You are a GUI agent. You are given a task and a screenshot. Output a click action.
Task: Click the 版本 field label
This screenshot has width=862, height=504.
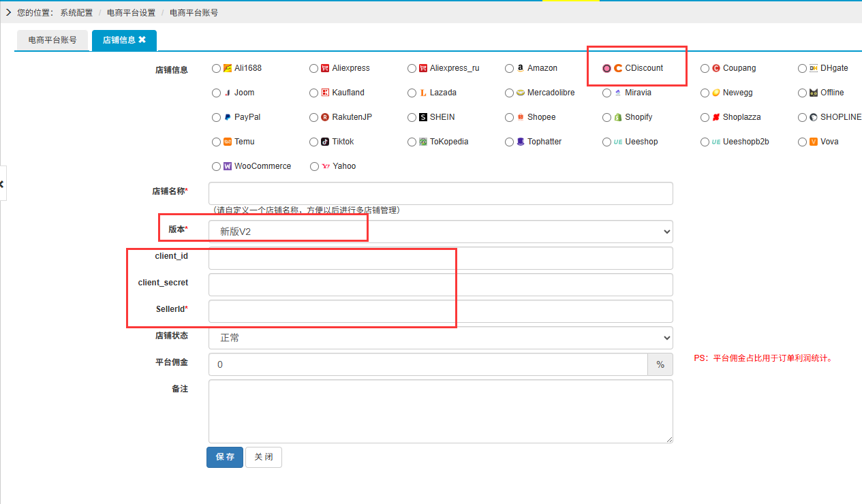(x=178, y=230)
